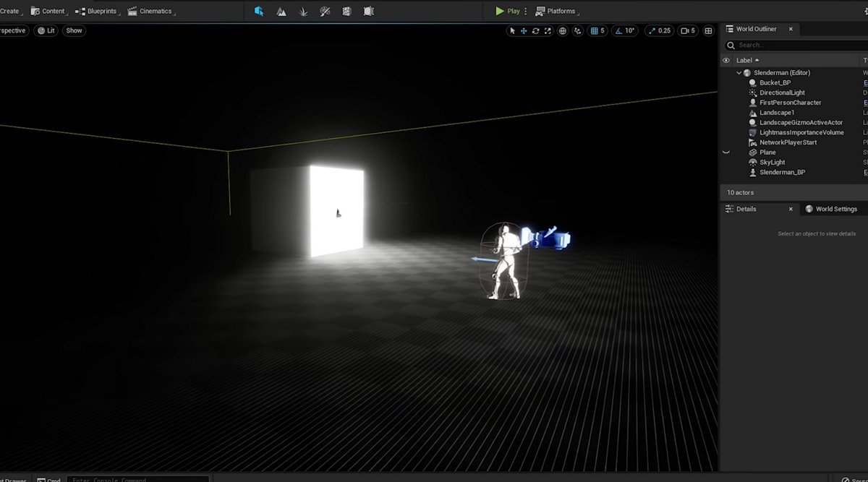This screenshot has width=868, height=482.
Task: Click the LightmassImportanceVolume box icon
Action: tap(753, 132)
